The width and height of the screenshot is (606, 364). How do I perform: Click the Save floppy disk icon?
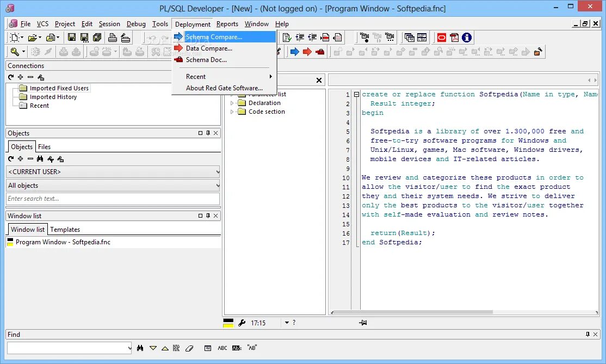(71, 38)
